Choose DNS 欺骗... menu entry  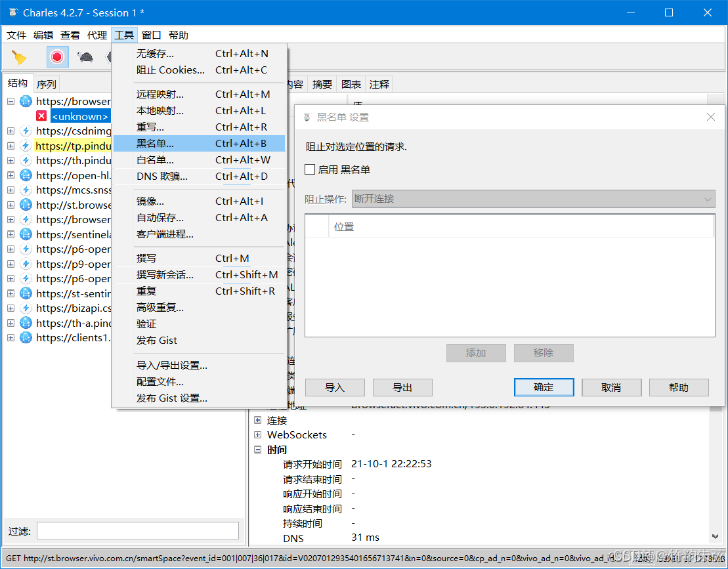(199, 177)
